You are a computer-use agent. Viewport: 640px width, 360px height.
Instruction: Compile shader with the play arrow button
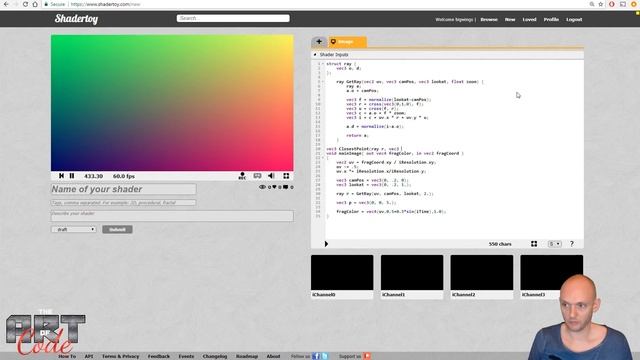tap(326, 244)
